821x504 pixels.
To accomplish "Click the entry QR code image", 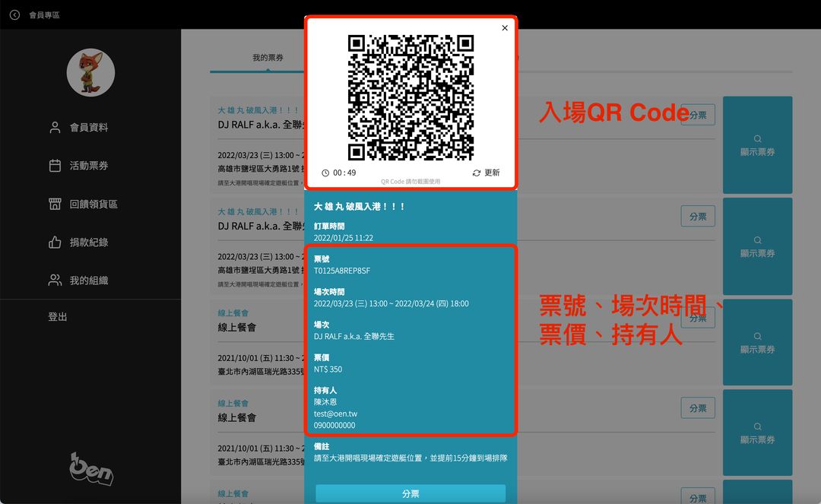I will (x=410, y=97).
